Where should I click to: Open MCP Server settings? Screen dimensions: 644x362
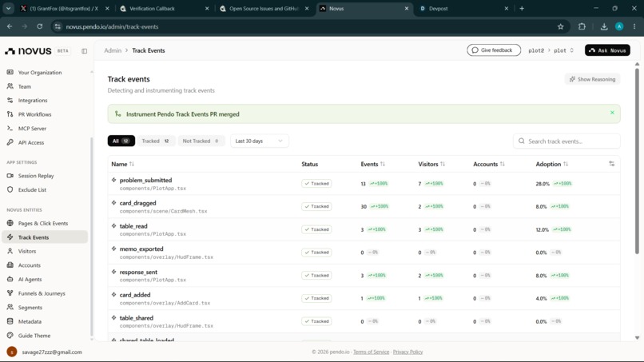tap(32, 128)
